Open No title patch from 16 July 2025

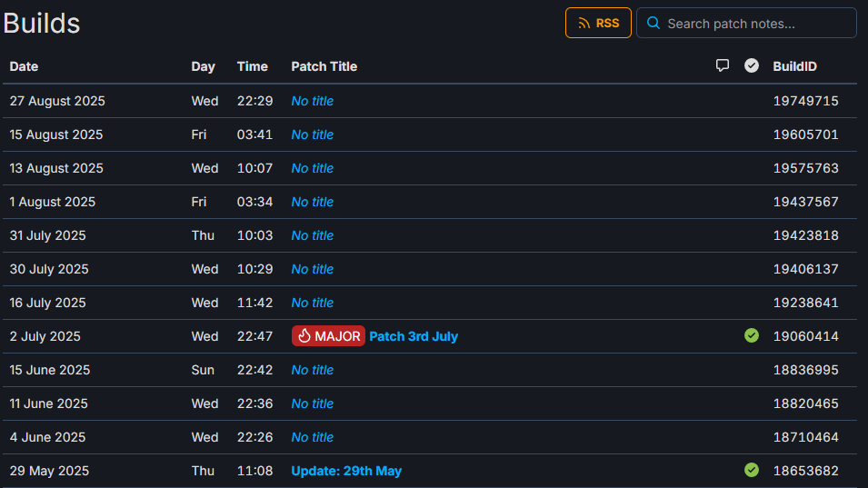(313, 303)
